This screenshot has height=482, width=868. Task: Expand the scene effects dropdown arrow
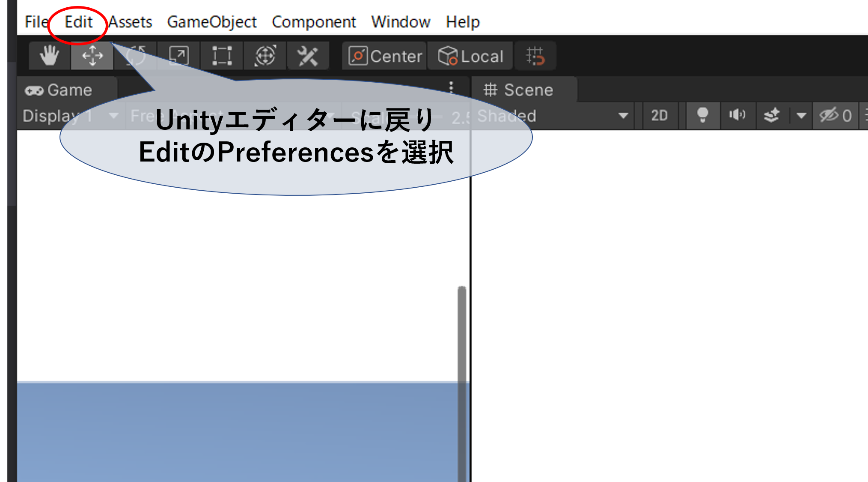coord(801,116)
